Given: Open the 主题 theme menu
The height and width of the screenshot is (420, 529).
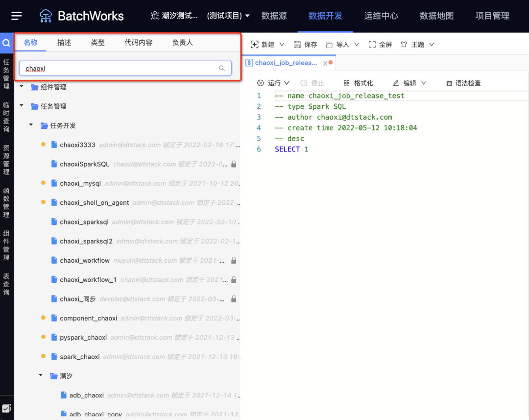Looking at the screenshot, I should (417, 45).
